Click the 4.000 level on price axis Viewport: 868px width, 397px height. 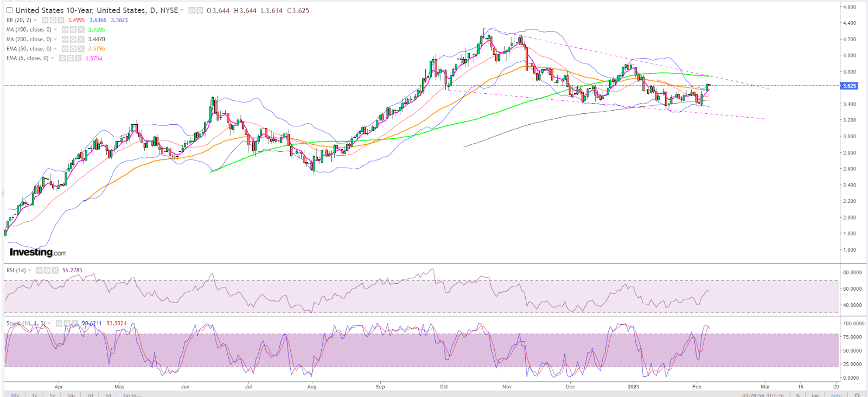849,55
